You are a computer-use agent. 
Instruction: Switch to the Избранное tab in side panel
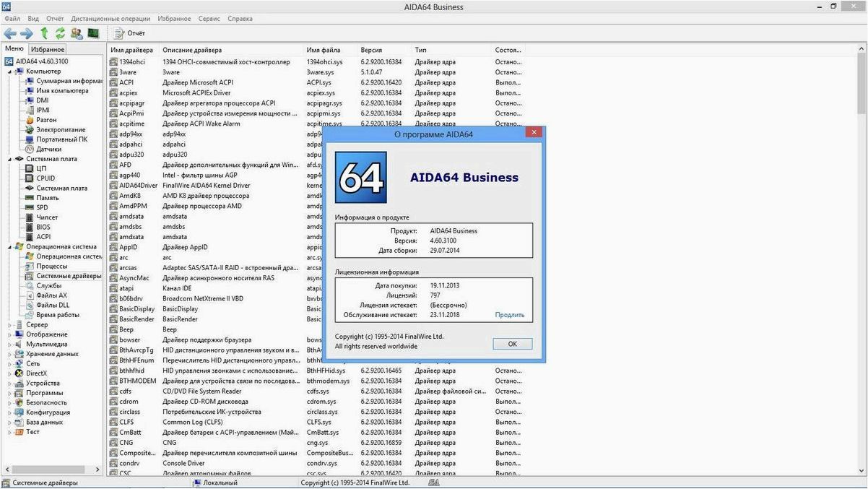48,49
